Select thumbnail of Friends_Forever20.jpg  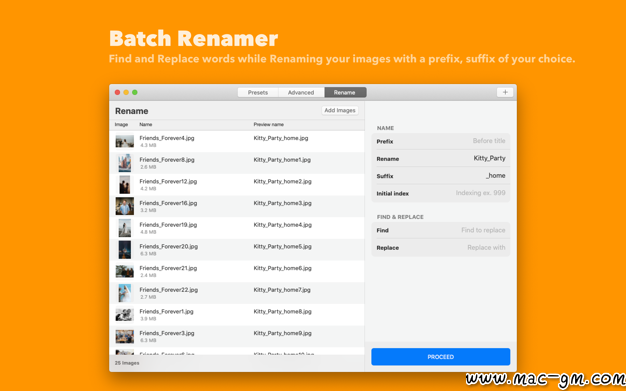[x=125, y=250]
